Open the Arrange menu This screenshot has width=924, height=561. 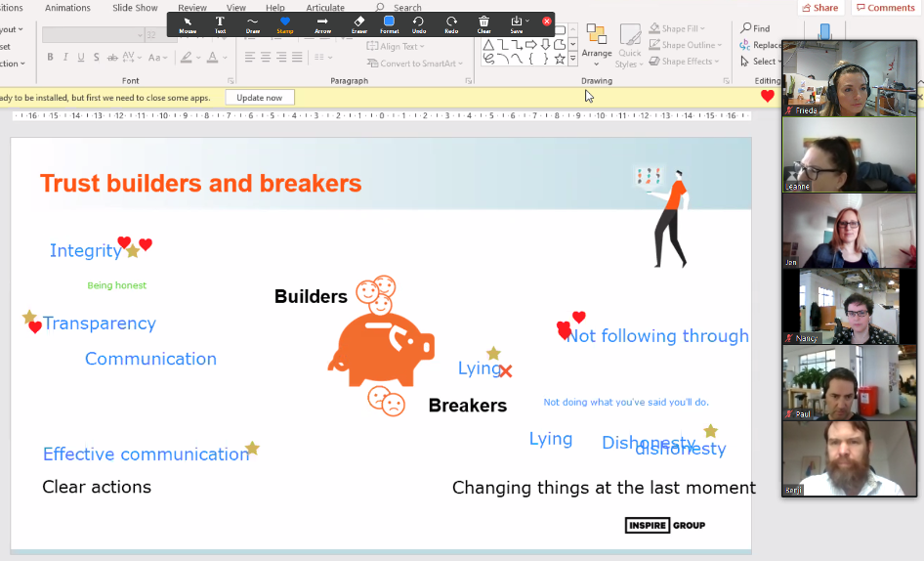tap(597, 46)
